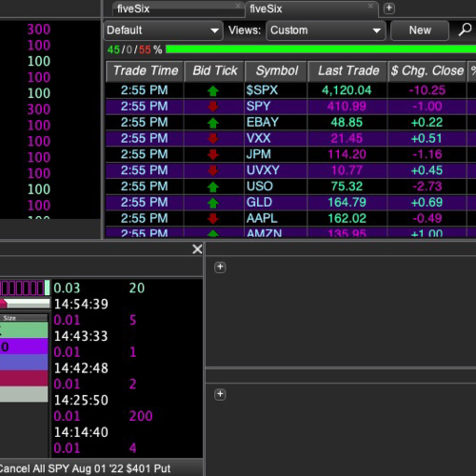Select the USO symbol cell
The height and width of the screenshot is (476, 476).
coord(276,186)
